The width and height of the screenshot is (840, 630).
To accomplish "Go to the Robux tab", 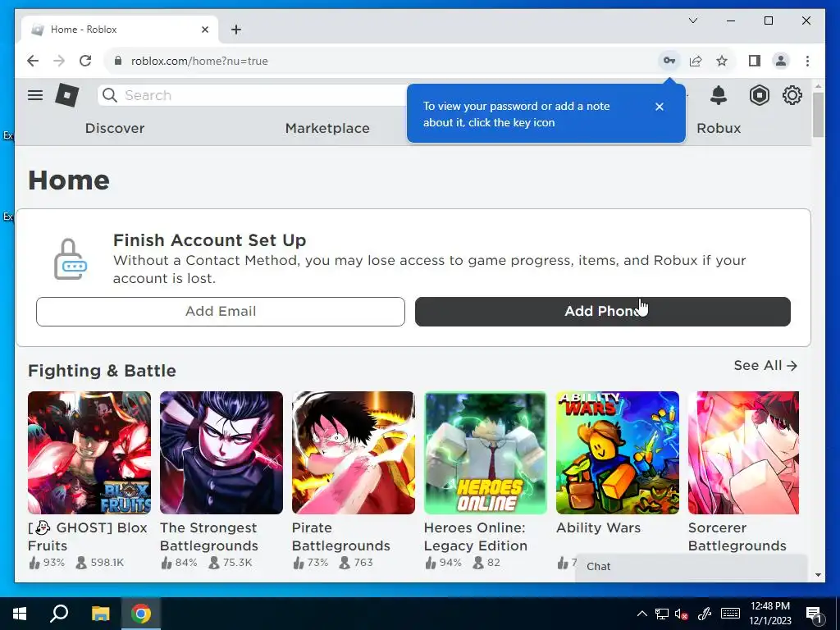I will click(x=719, y=128).
